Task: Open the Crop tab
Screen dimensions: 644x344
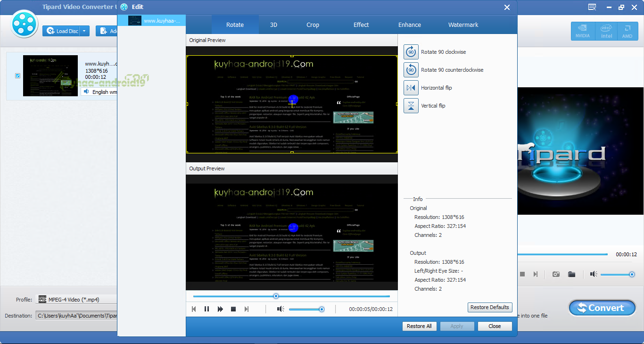Action: (313, 25)
